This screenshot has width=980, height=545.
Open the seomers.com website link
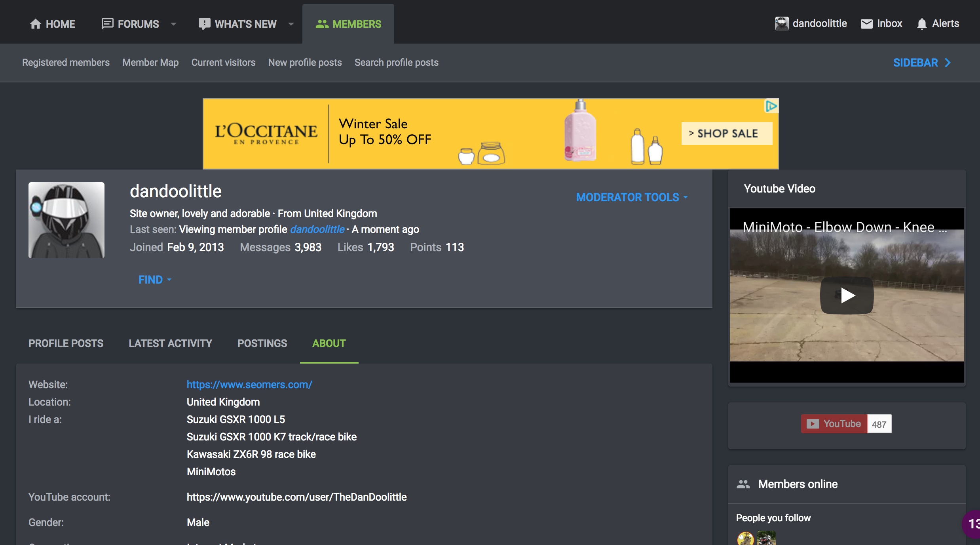click(249, 384)
